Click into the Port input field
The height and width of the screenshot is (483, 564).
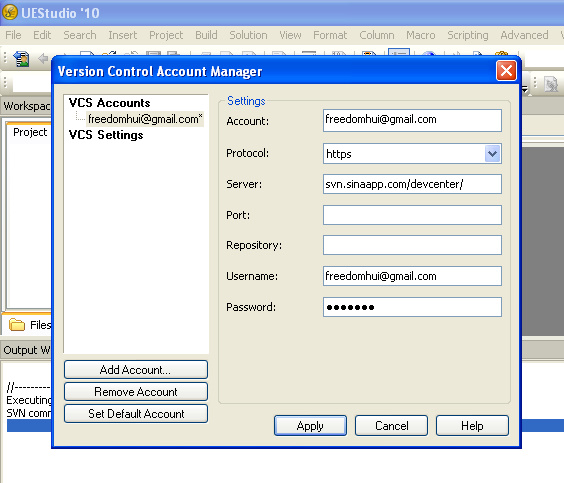(412, 215)
